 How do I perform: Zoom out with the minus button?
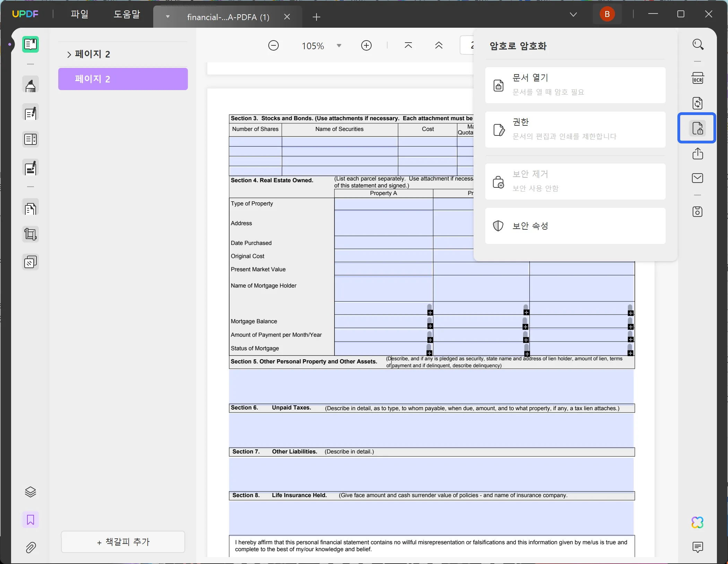tap(274, 45)
